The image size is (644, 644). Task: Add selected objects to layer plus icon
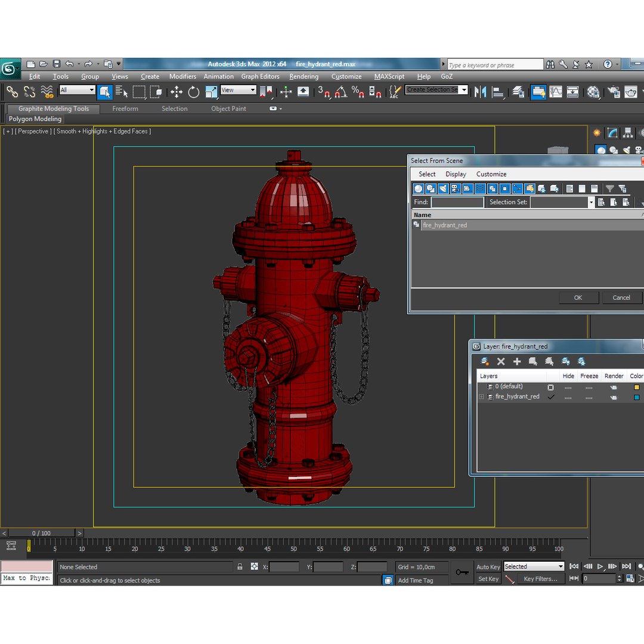click(x=516, y=361)
